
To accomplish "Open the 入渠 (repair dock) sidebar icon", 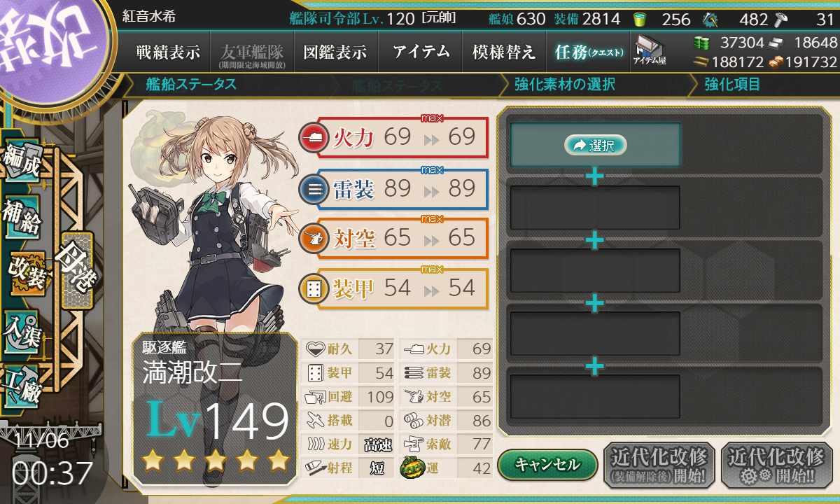I will tap(22, 330).
